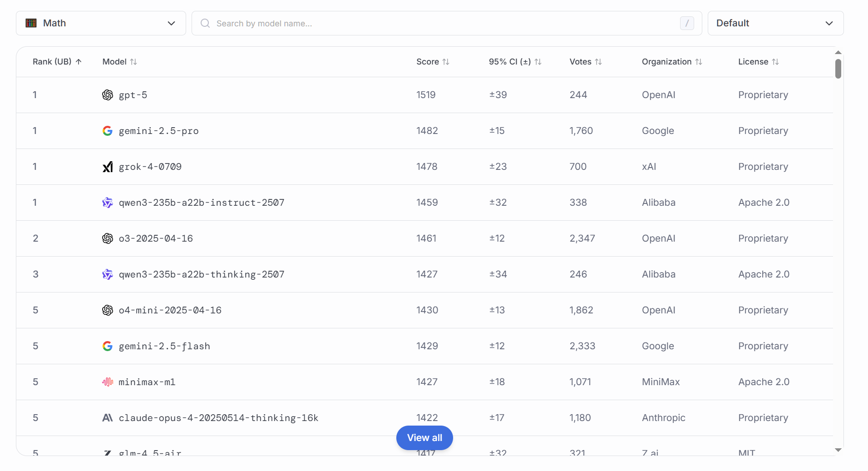
Task: Click the ±18 value in the minimax-m1 row
Action: (x=497, y=382)
